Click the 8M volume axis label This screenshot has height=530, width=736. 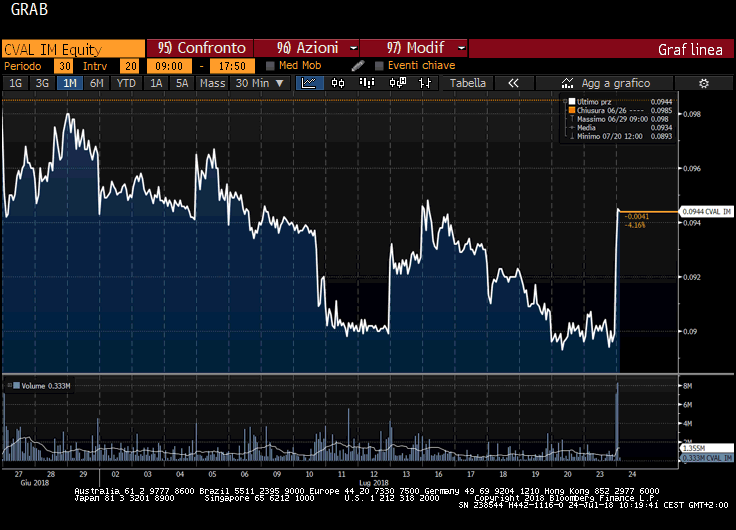point(688,386)
